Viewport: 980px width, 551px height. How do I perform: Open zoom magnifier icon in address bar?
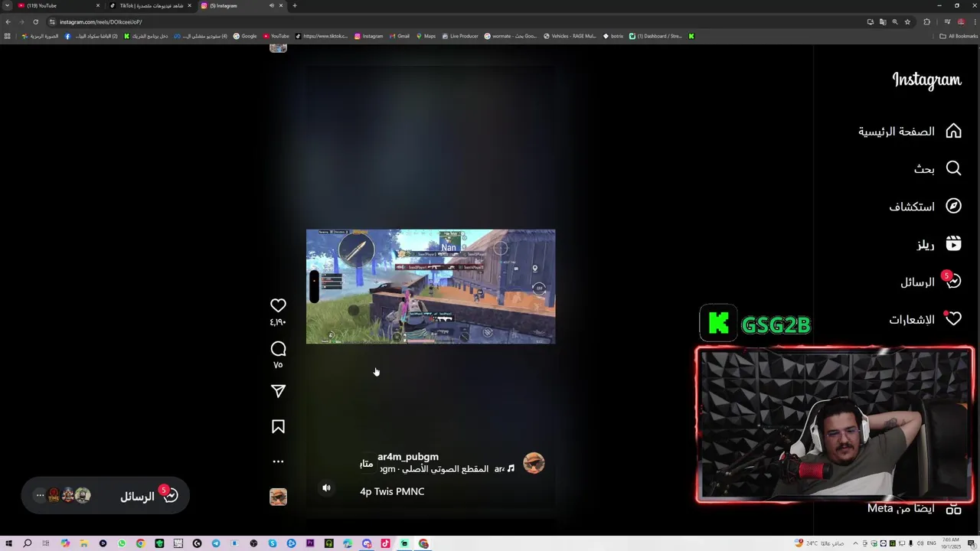tap(895, 22)
